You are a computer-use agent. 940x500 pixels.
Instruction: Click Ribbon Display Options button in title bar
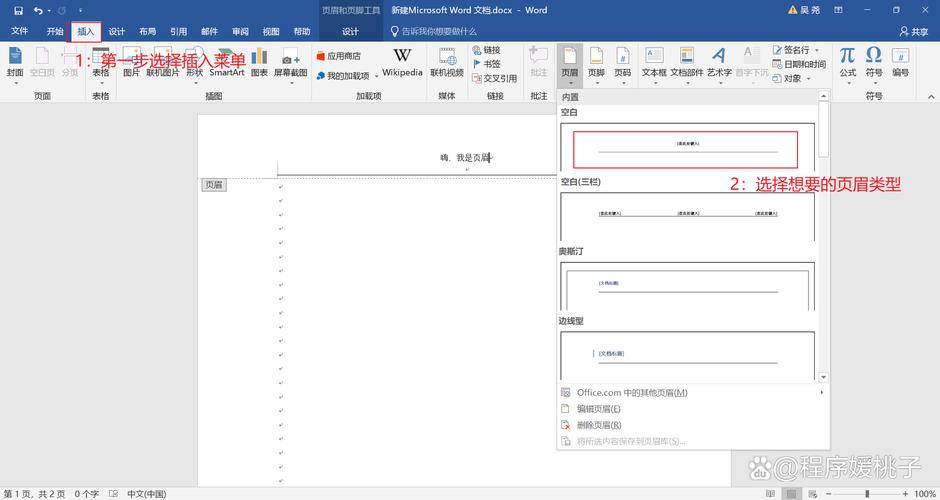point(838,10)
